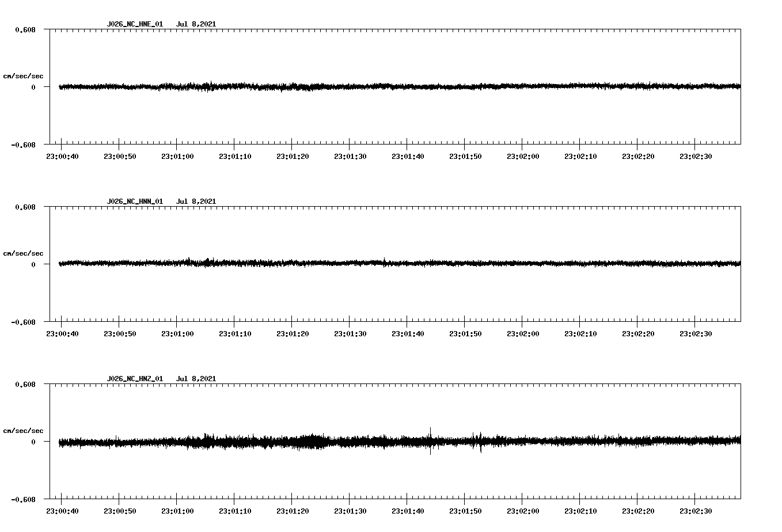Viewport: 782px width, 532px height.
Task: Select the -0.608 lower limit on HNN plot
Action: pos(23,322)
